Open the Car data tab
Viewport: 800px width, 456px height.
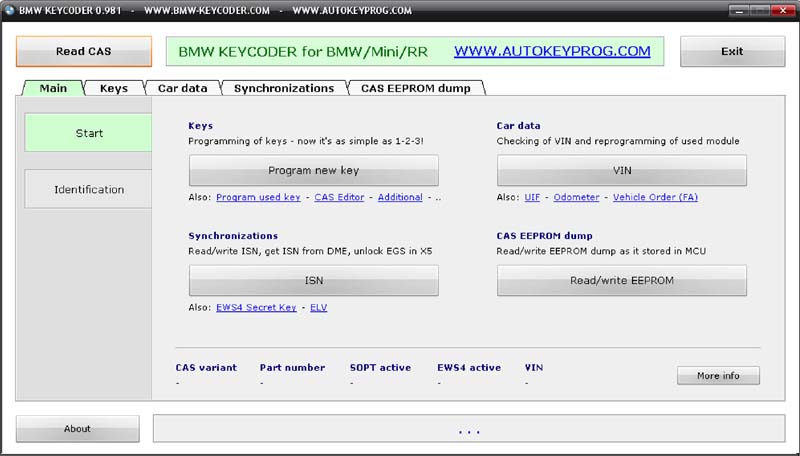(183, 88)
